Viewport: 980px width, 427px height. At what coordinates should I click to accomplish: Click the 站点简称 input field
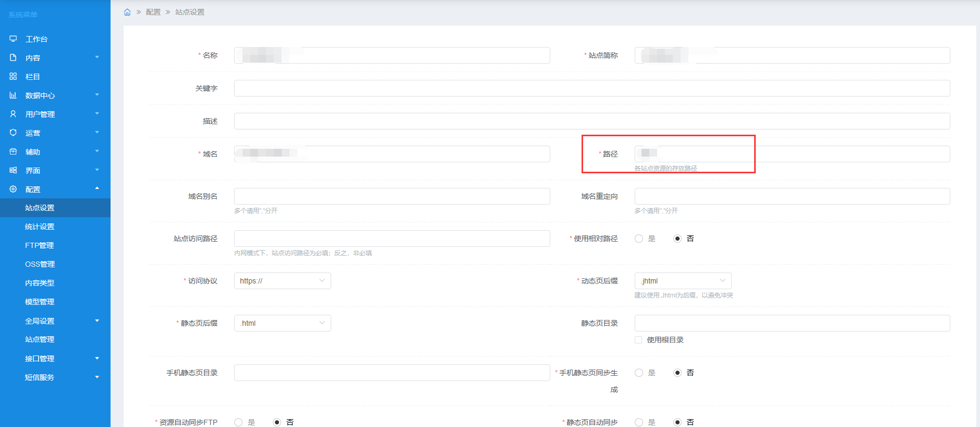click(x=792, y=55)
